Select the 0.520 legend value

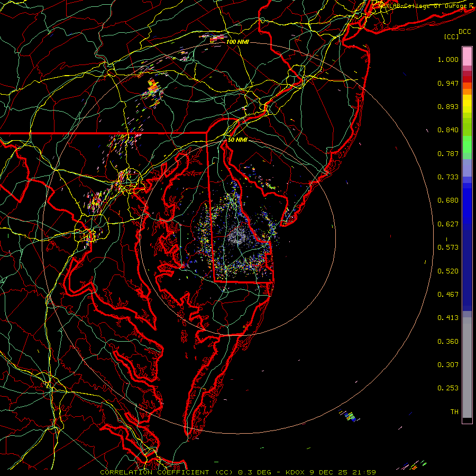tap(448, 271)
